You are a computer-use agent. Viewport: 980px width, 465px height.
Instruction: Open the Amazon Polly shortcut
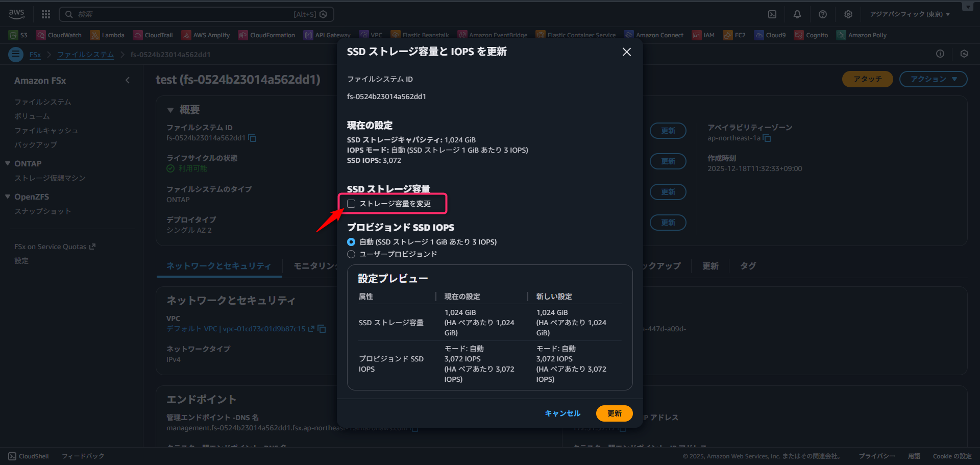[862, 35]
